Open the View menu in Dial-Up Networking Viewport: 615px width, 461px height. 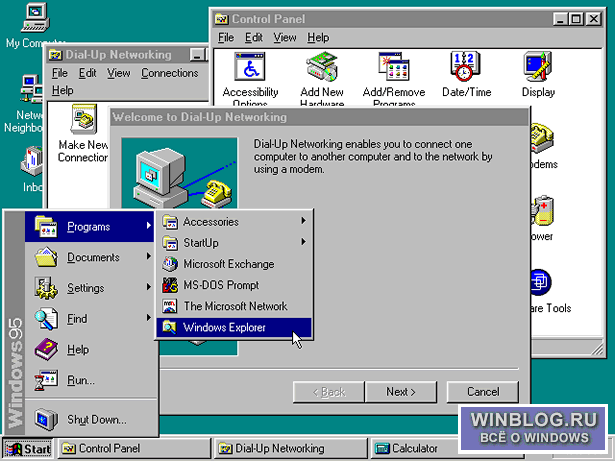point(118,73)
